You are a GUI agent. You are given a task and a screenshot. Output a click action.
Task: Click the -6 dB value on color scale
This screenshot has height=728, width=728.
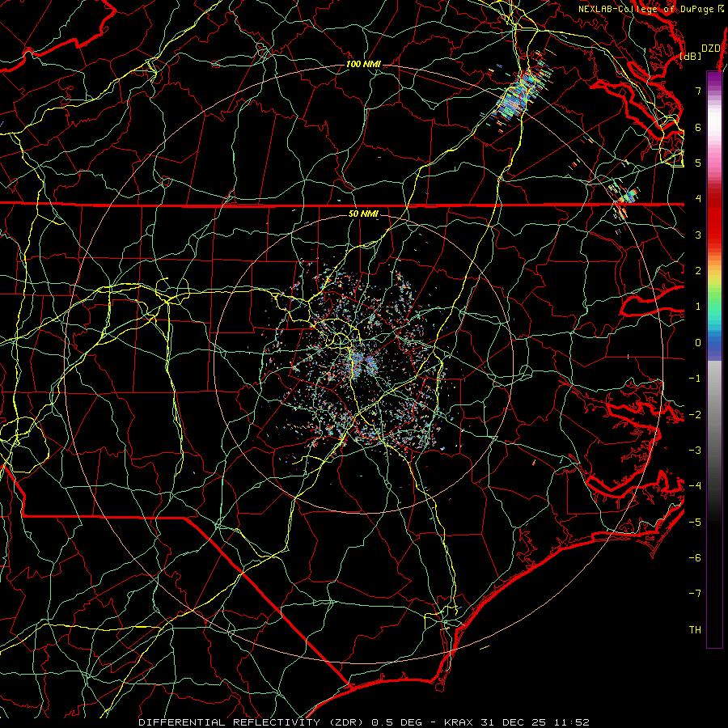click(x=695, y=557)
